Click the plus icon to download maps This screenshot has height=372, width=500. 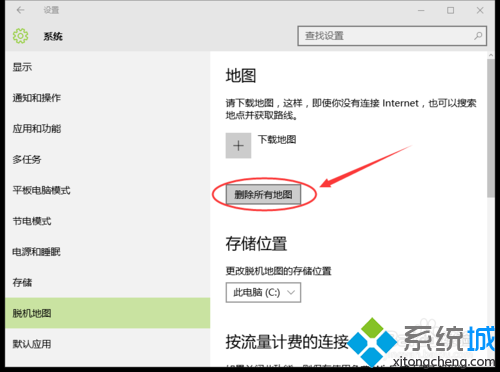point(238,145)
